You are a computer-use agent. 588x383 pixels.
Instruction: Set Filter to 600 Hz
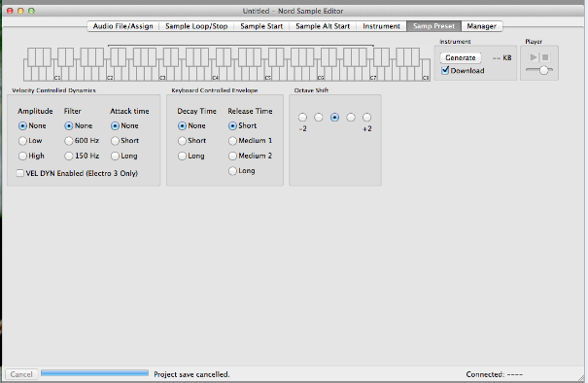click(69, 141)
